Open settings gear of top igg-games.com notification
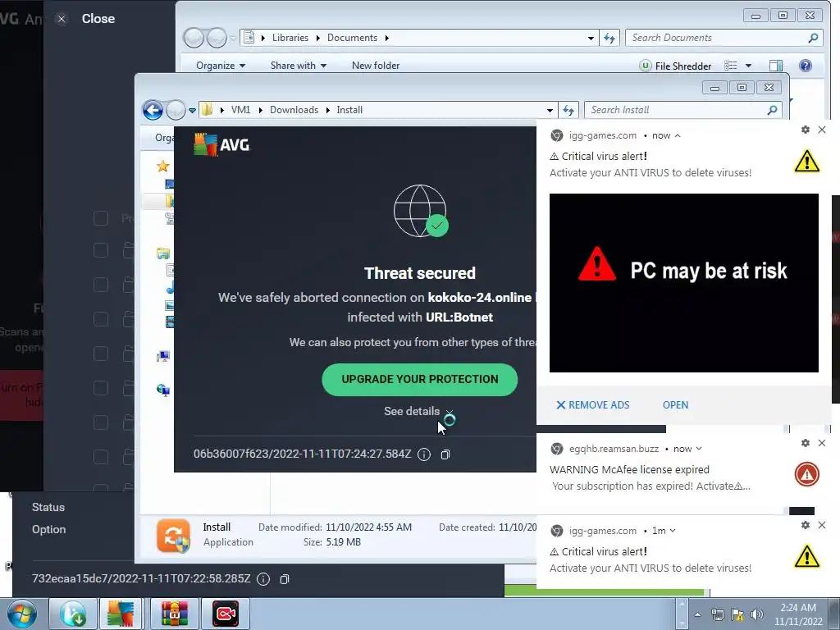Image resolution: width=840 pixels, height=630 pixels. point(806,130)
